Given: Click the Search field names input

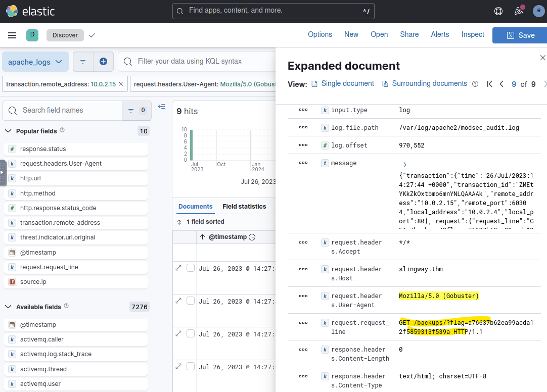Looking at the screenshot, I should point(71,110).
